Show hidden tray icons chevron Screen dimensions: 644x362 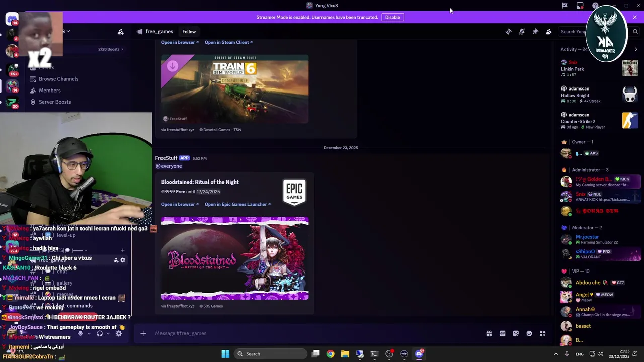[x=556, y=354]
